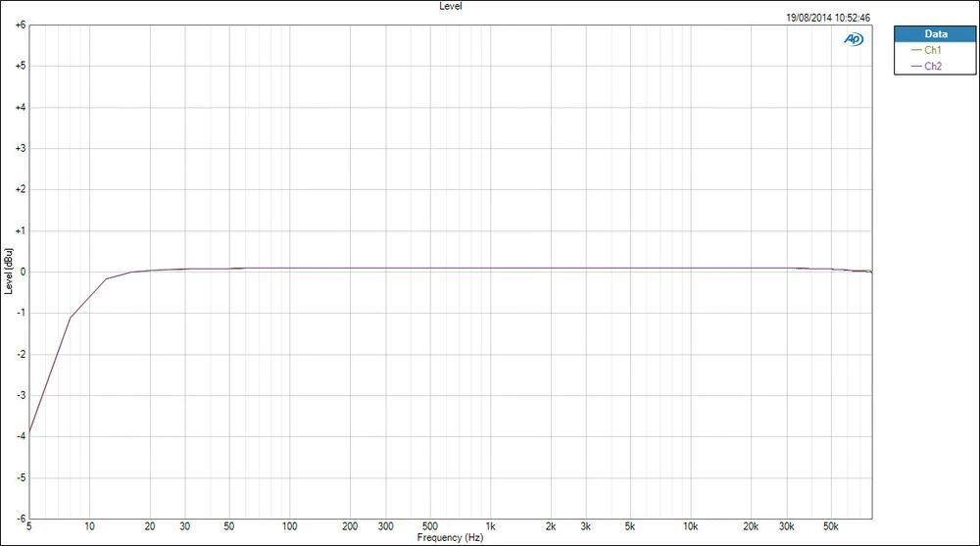Click the 500 frequency tick label
This screenshot has width=980, height=546.
click(x=430, y=526)
